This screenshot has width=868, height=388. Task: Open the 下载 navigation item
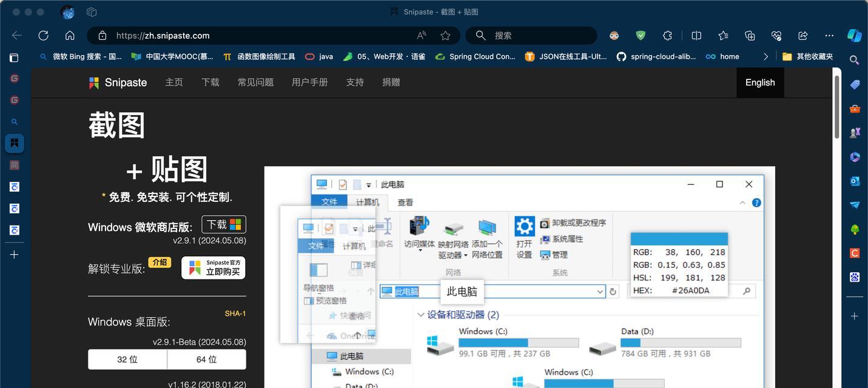[x=210, y=82]
